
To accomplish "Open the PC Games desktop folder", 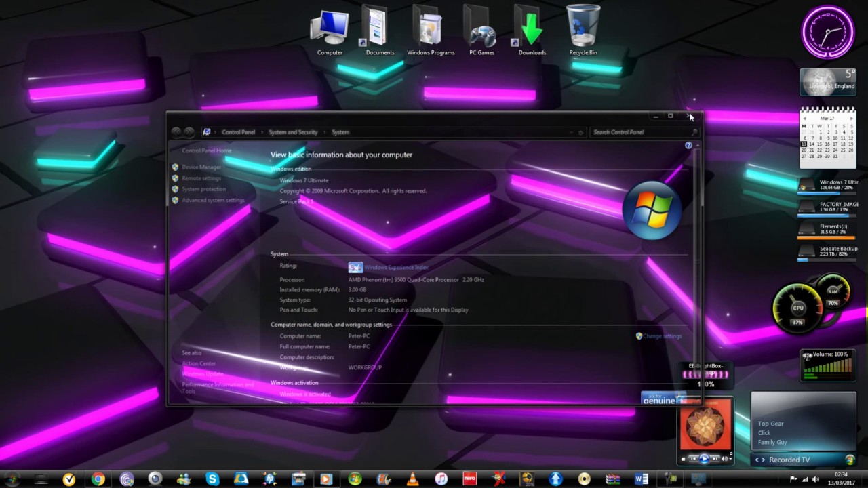I will coord(481,31).
